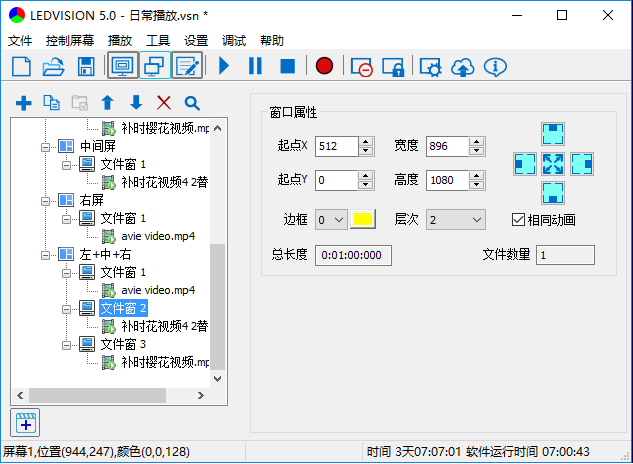The height and width of the screenshot is (464, 633).
Task: Click the blue plus Add icon
Action: tap(24, 103)
